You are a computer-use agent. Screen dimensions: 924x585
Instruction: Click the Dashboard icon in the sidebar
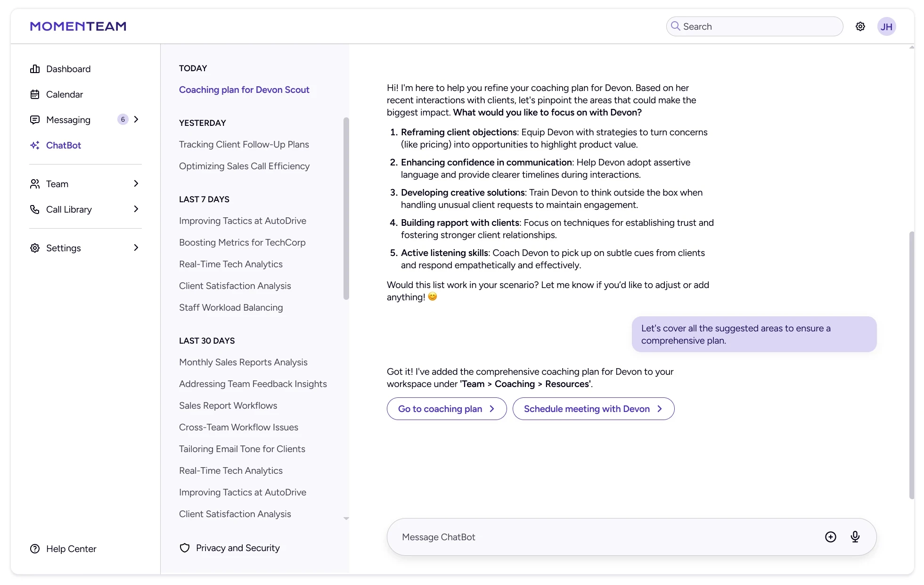[35, 69]
